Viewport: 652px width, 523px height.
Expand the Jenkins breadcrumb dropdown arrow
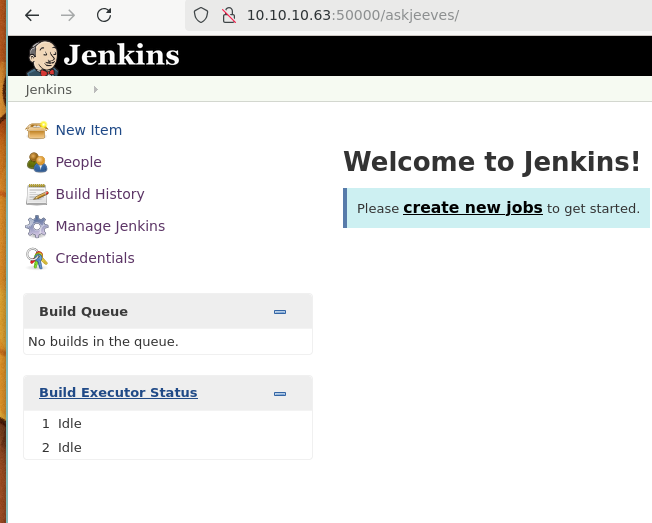click(96, 90)
